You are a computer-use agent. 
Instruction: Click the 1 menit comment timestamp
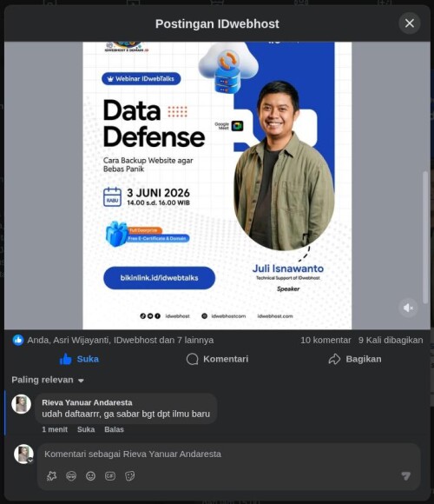point(55,429)
